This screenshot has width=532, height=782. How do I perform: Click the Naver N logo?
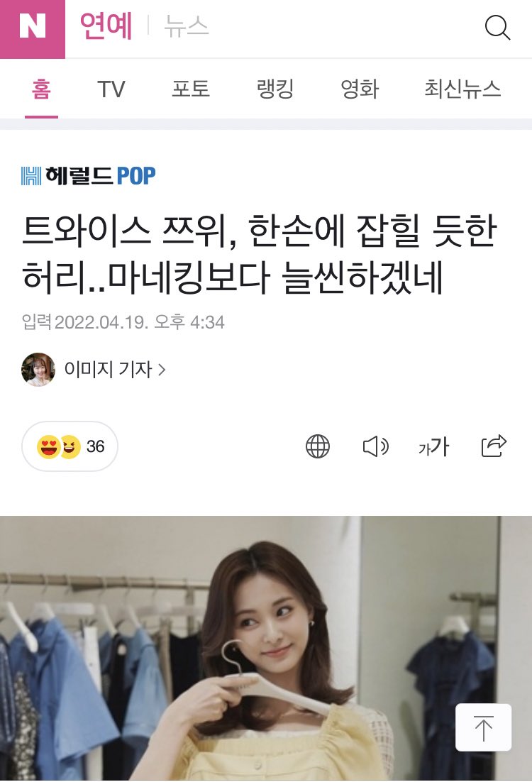33,29
